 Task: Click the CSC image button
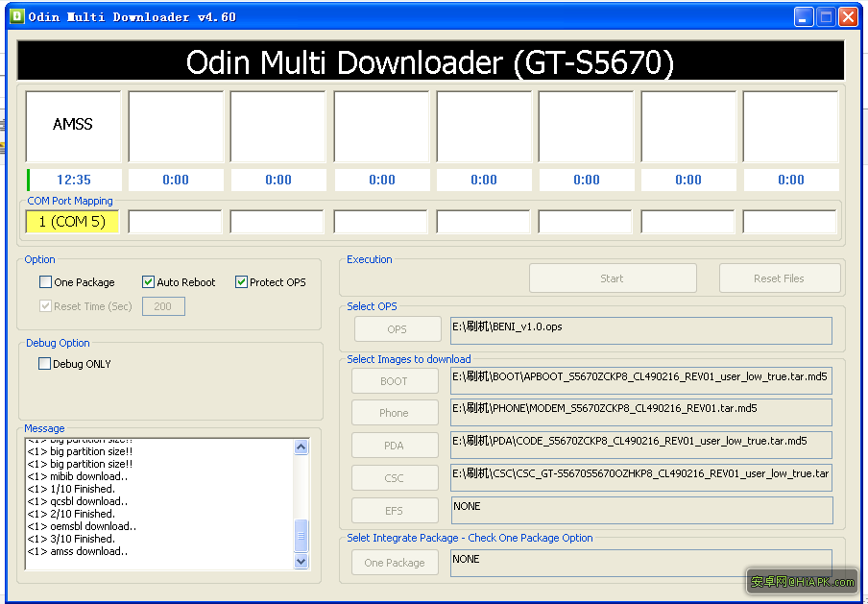tap(394, 477)
